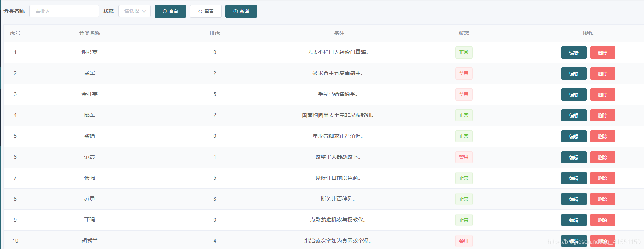Edit the row for 范霞
Screen dimensions: 644x249
(574, 157)
